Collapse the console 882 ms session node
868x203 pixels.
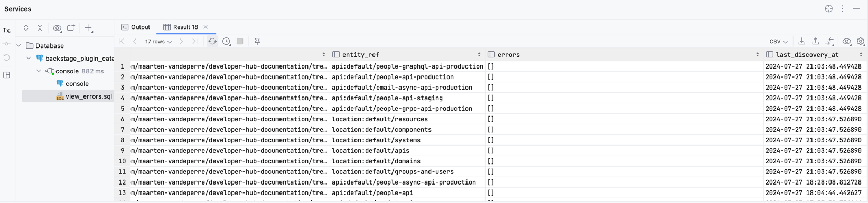39,71
